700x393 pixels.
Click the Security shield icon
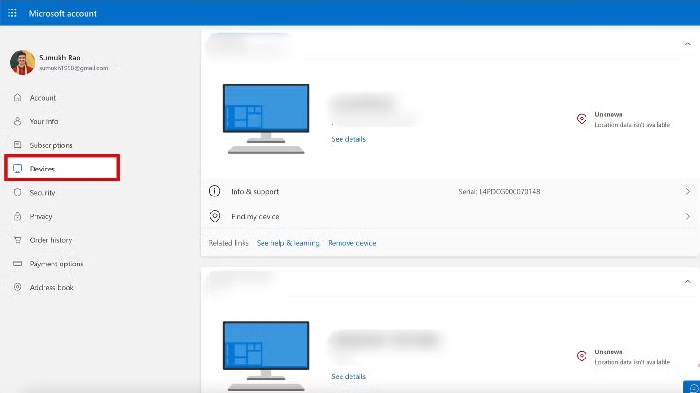coord(17,192)
